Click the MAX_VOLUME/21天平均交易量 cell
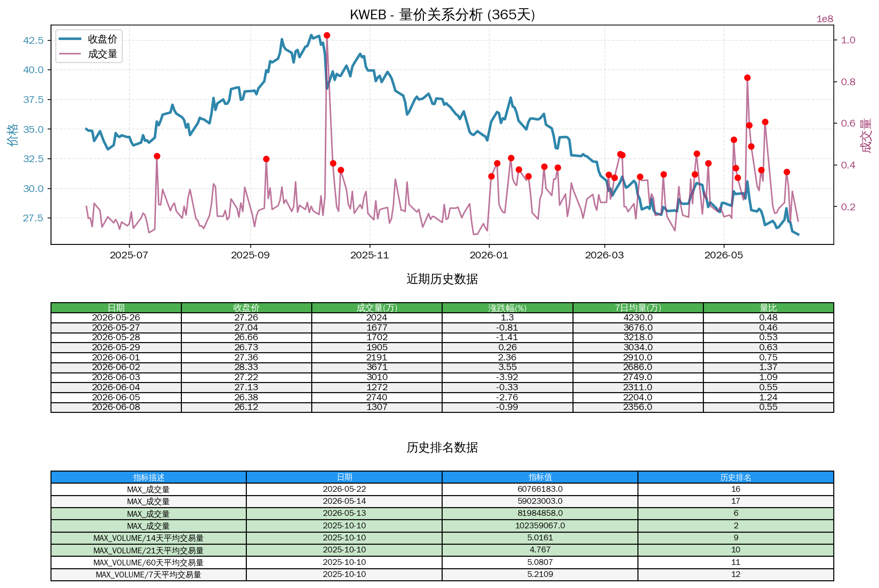Screen dimensions: 879x588 click(149, 550)
